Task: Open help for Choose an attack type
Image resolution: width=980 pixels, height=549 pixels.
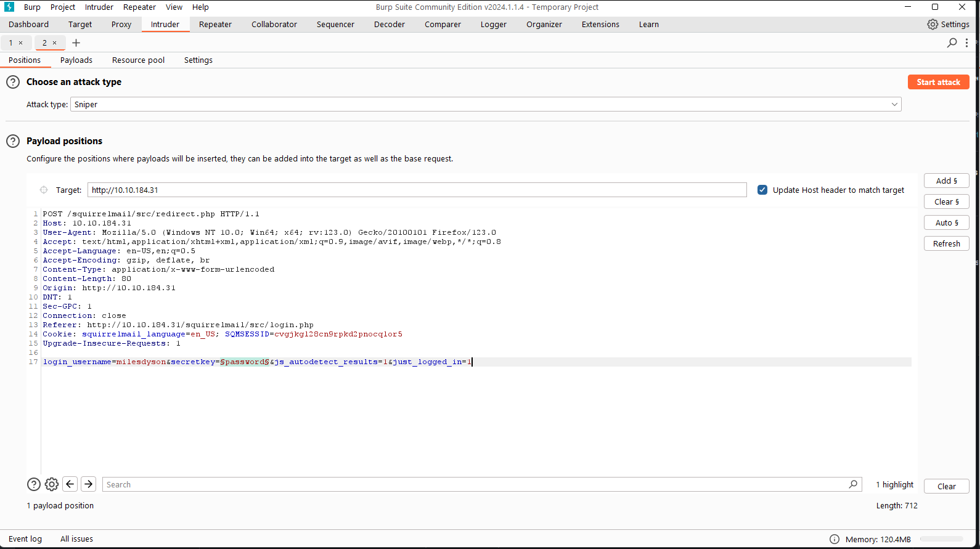Action: click(13, 82)
